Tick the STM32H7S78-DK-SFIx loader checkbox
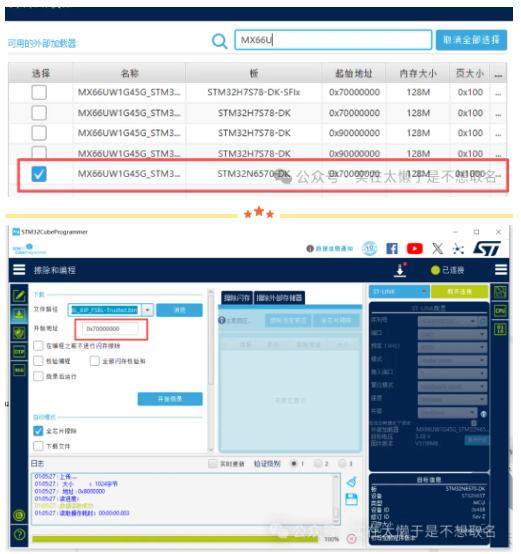521x554 pixels. click(39, 92)
